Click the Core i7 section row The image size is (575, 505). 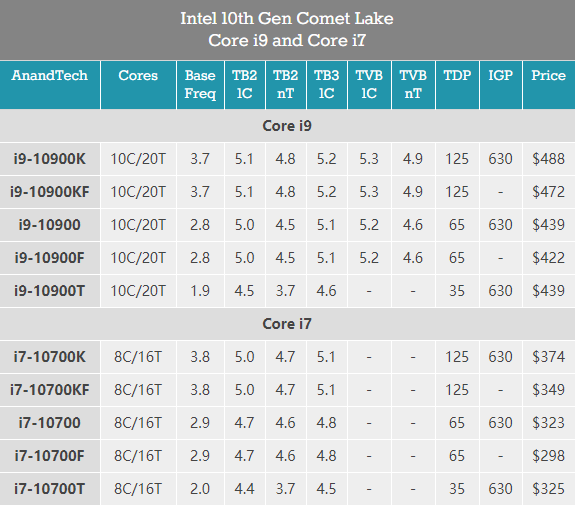(x=288, y=324)
